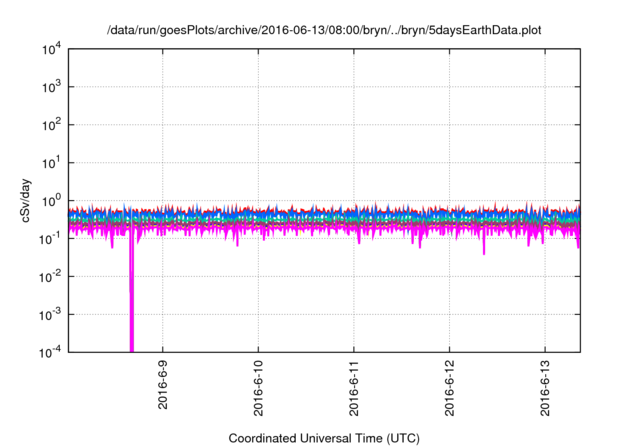Click the 10^-4 y-axis tick label

pos(50,352)
